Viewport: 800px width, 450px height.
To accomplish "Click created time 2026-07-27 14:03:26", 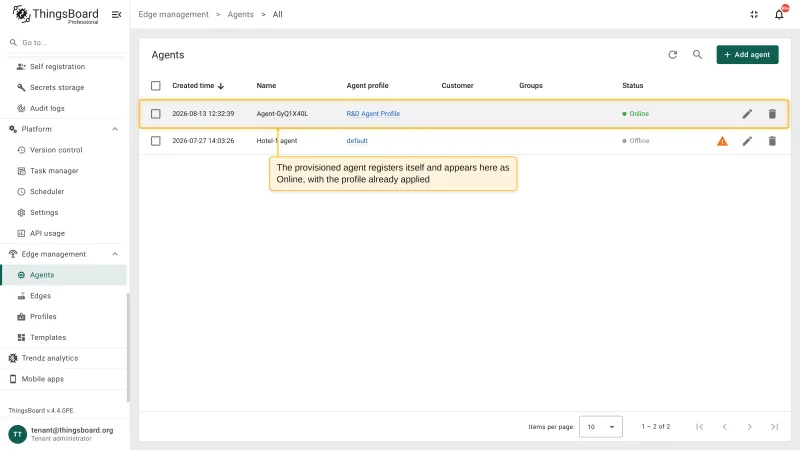I will pos(203,141).
